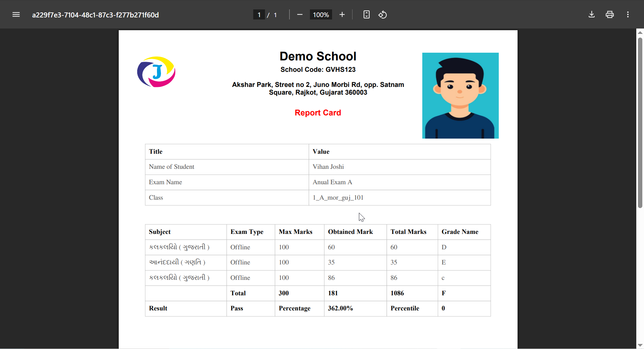Viewport: 644px width, 349px height.
Task: Click the zoom out minus button
Action: click(300, 15)
